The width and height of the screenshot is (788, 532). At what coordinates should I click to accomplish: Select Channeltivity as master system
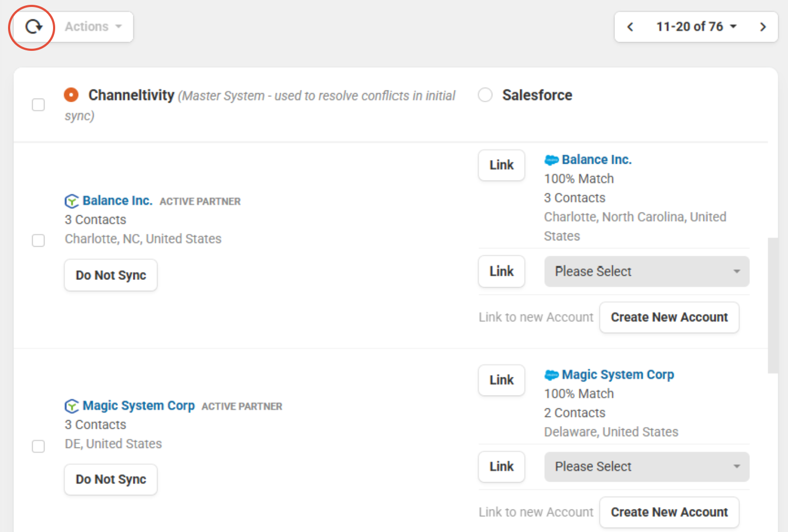71,95
